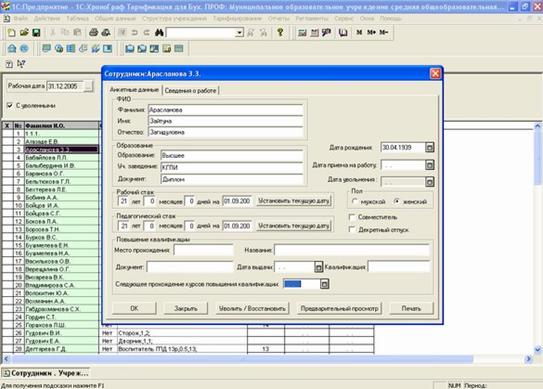Click the context help arrow-question icon
Image resolution: width=543 pixels, height=389 pixels.
(21, 64)
